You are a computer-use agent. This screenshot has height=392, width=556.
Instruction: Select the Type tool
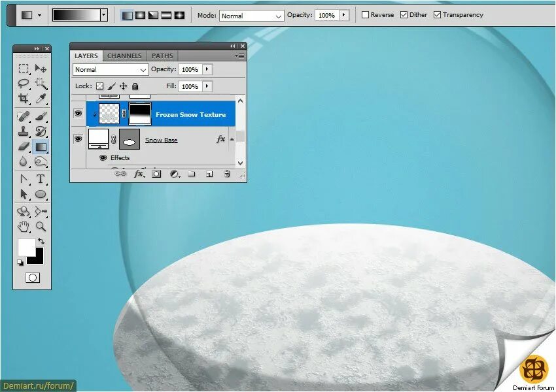tap(41, 179)
